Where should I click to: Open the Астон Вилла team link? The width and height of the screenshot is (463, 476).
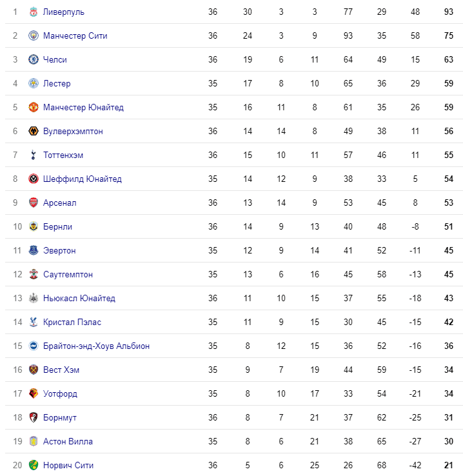tap(68, 441)
